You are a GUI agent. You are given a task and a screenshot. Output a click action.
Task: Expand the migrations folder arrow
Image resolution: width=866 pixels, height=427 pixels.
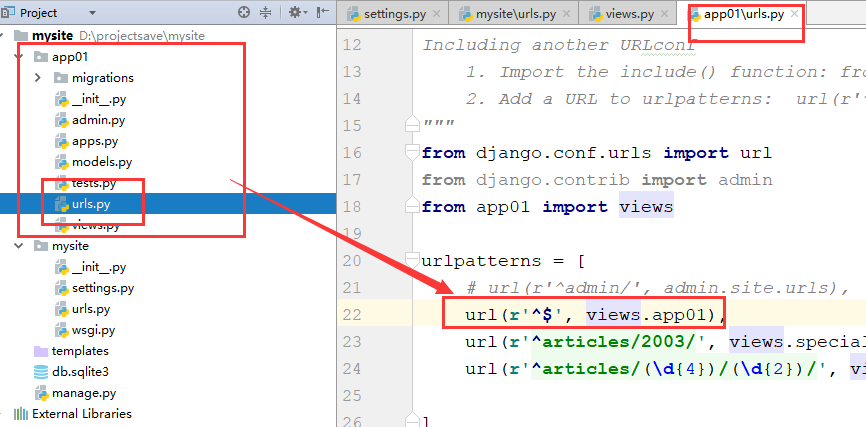[37, 78]
